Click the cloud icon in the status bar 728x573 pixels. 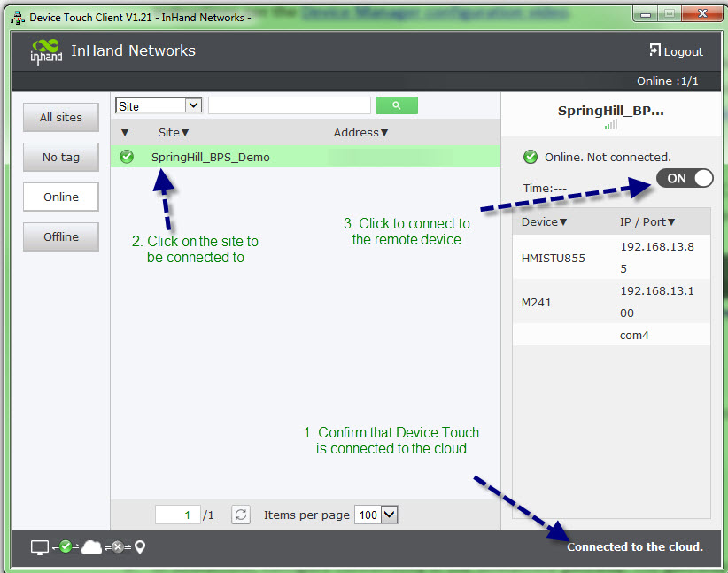pyautogui.click(x=91, y=547)
